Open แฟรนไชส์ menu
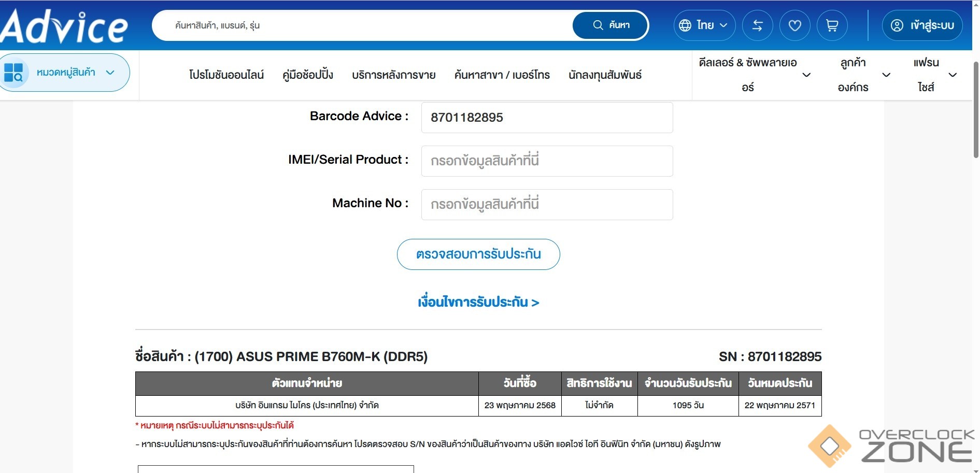This screenshot has height=473, width=980. (x=926, y=75)
